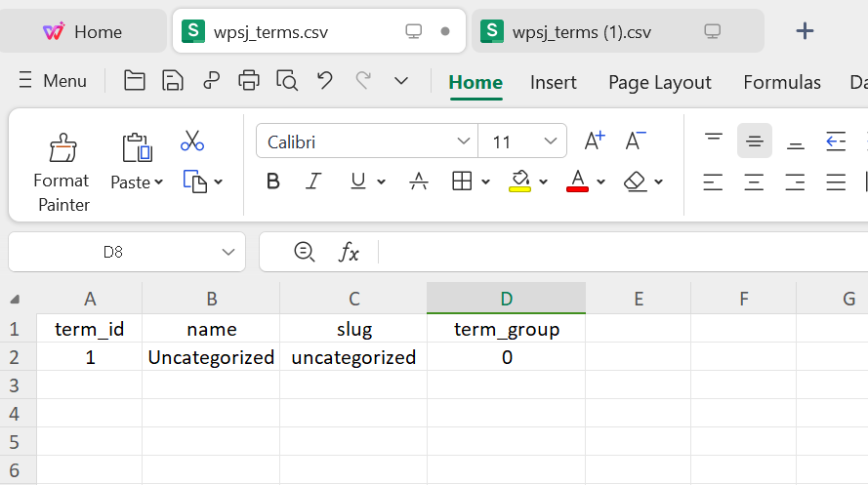Click the Insert Function fx icon

coord(349,253)
